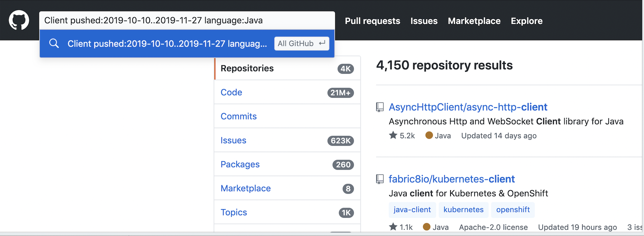Click the Asynchronous Http and WebSocket description
644x236 pixels.
(x=506, y=122)
